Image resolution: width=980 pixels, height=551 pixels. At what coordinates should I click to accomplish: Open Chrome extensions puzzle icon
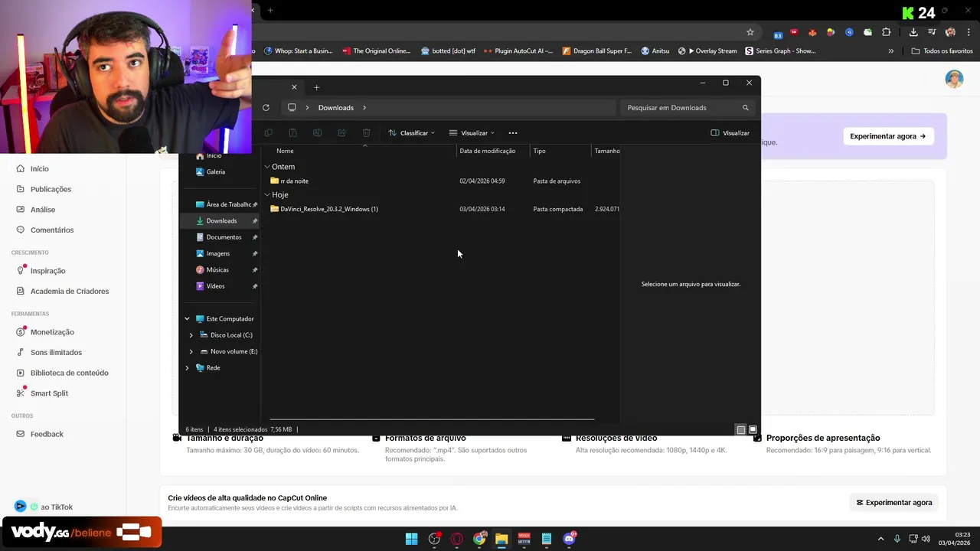coord(887,32)
